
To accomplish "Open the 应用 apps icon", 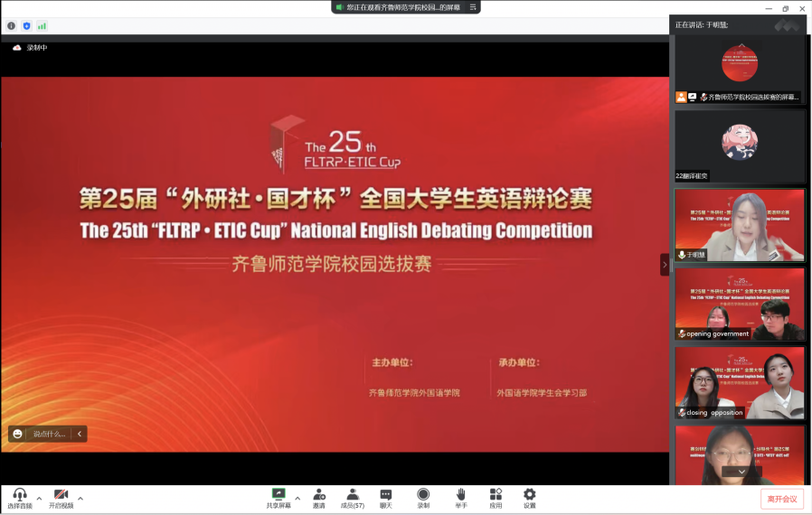I will pyautogui.click(x=496, y=497).
